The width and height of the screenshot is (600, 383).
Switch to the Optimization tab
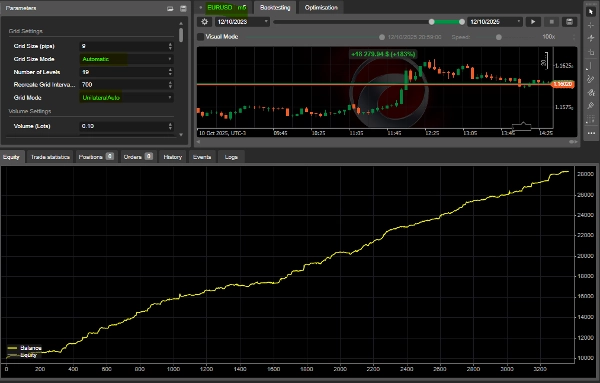pyautogui.click(x=321, y=8)
